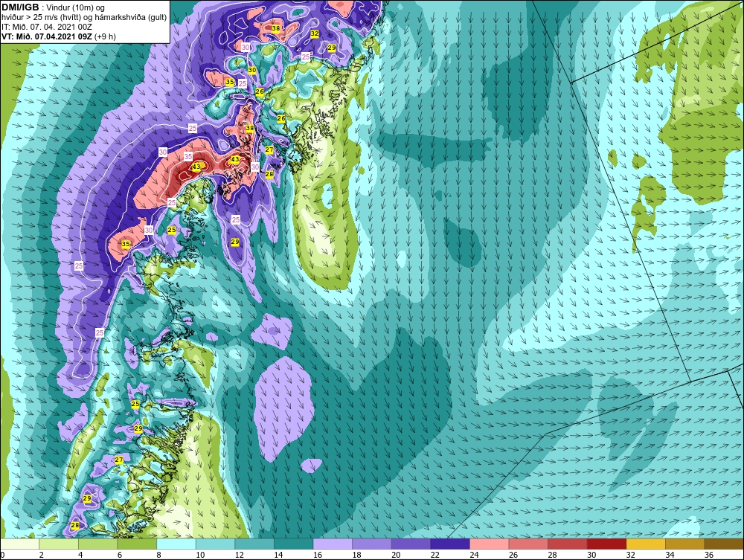Click the legend scale number 32
This screenshot has height=560, width=744.
(x=631, y=555)
